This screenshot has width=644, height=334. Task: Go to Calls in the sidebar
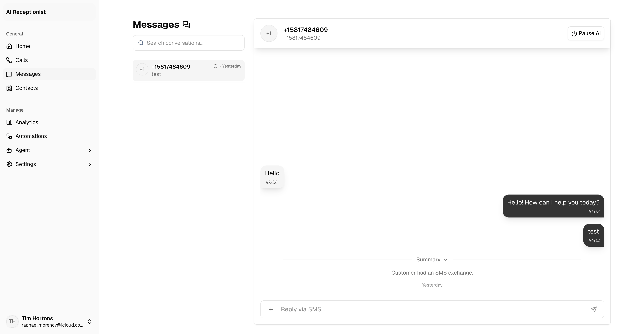click(49, 60)
